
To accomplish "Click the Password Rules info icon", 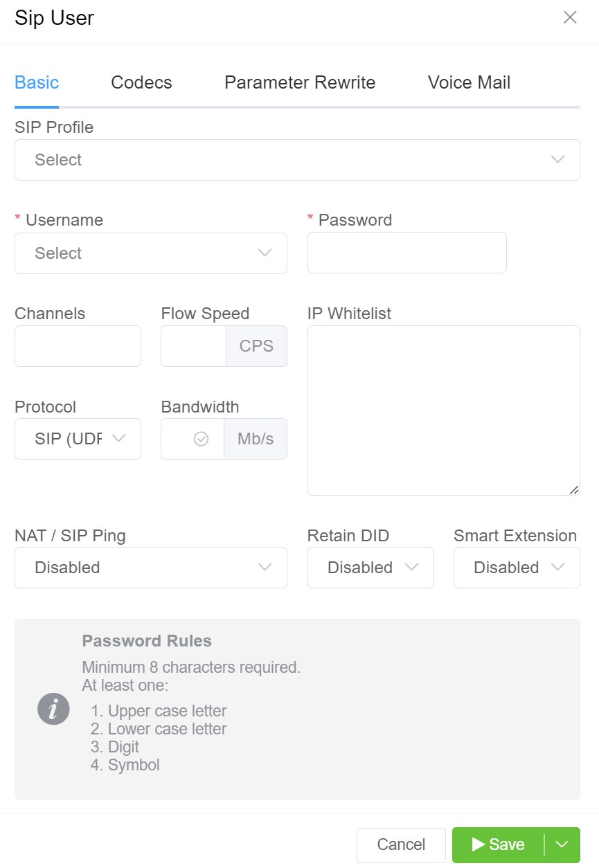I will click(53, 709).
